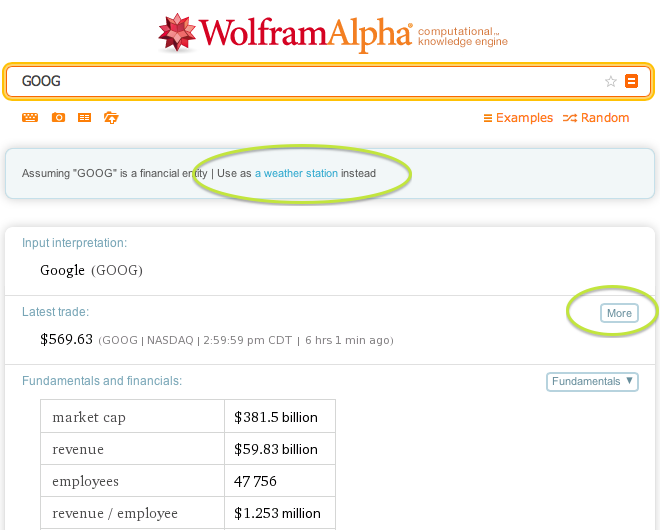Click the 'employees' row label
This screenshot has width=660, height=530.
(x=85, y=482)
